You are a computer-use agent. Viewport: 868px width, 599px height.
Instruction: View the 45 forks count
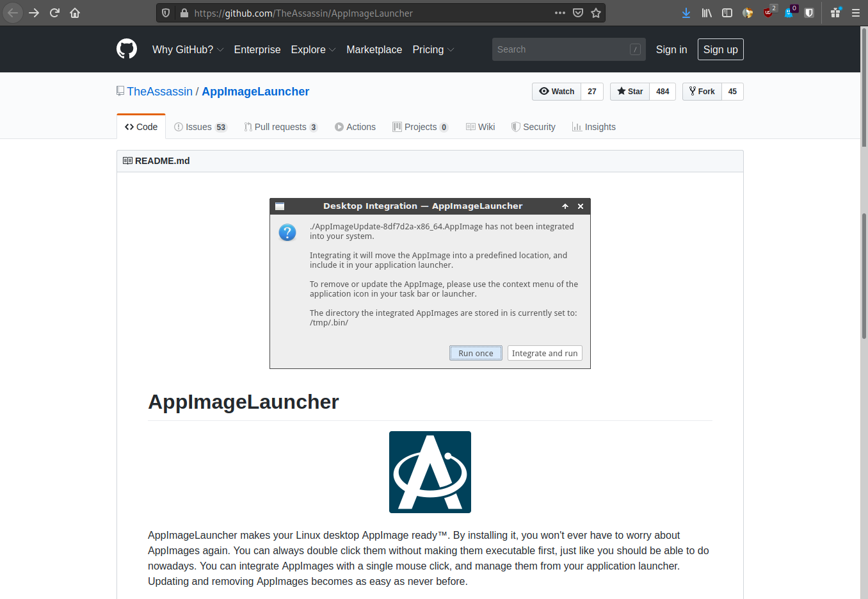point(732,92)
